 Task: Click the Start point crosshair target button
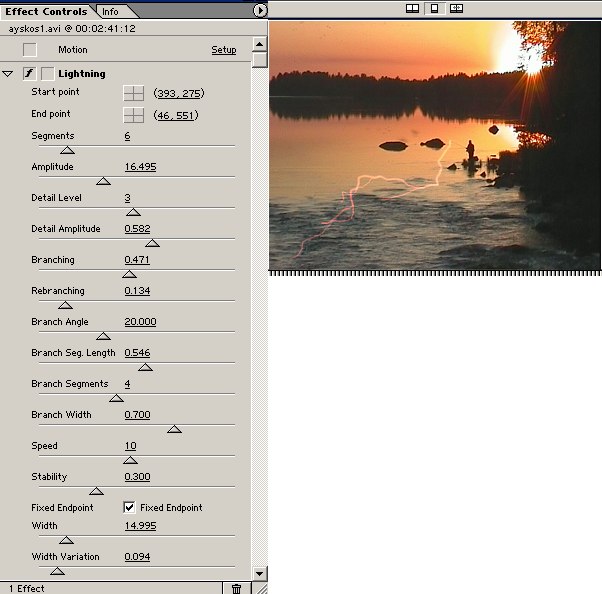[x=134, y=93]
